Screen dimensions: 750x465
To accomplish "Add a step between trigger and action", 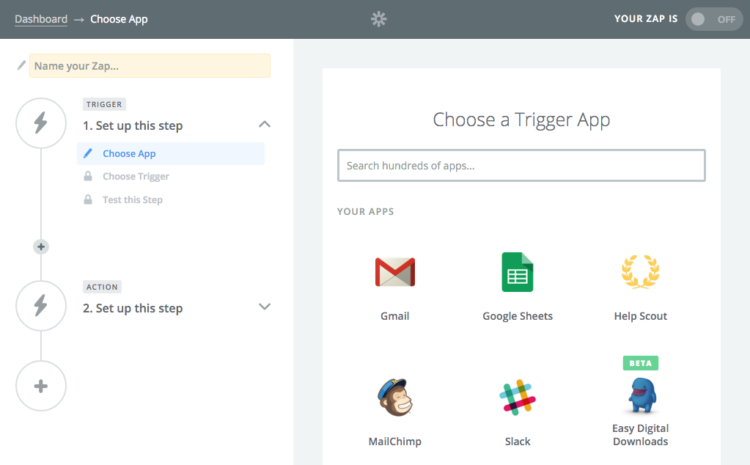I will tap(41, 247).
